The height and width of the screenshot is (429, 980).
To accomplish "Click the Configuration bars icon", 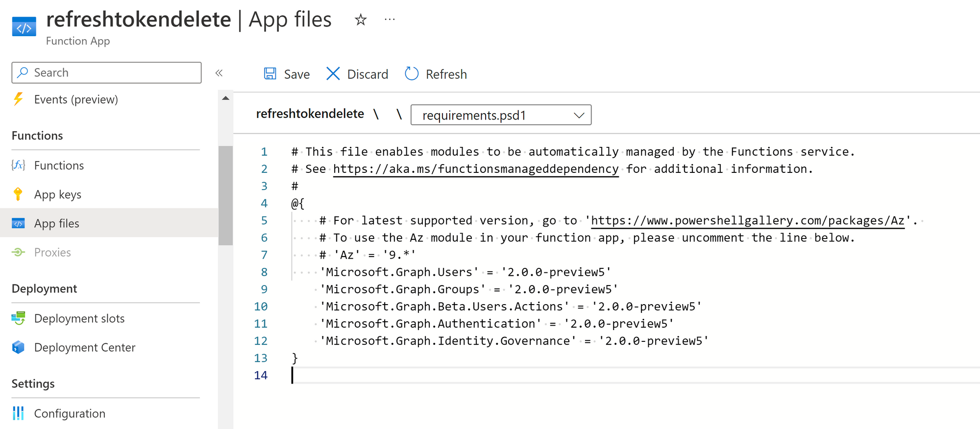I will 18,413.
